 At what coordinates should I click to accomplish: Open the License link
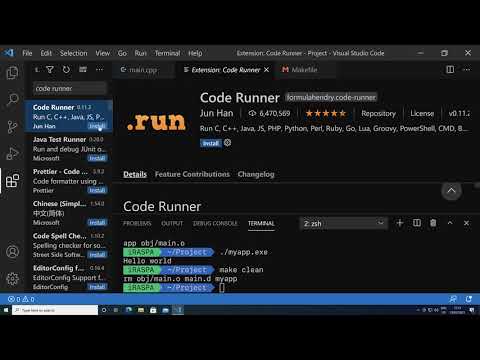click(x=422, y=114)
